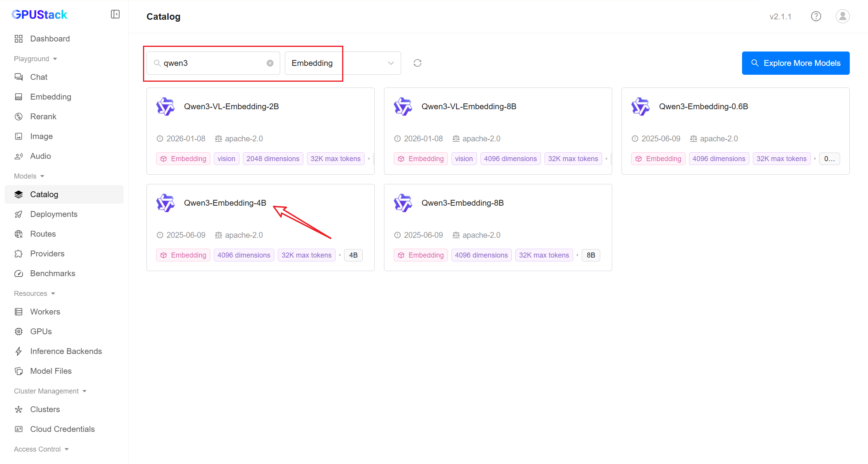The height and width of the screenshot is (464, 868).
Task: Expand the Access Control section
Action: click(41, 449)
